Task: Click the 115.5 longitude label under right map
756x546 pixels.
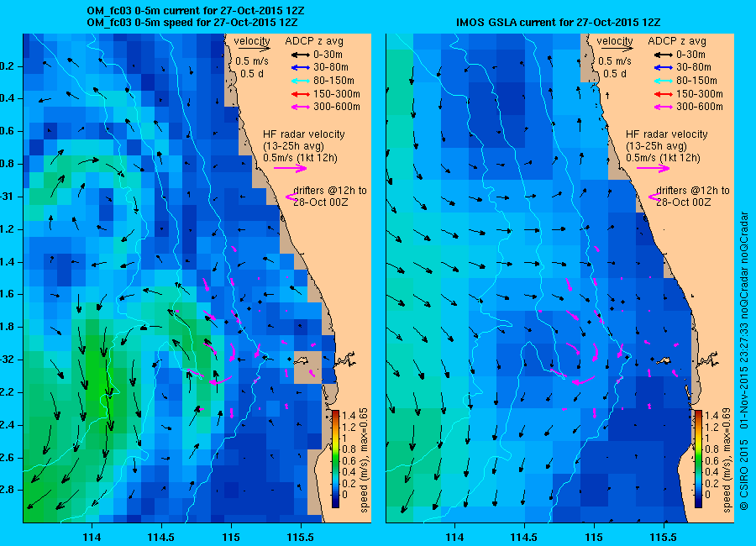Action: 663,538
